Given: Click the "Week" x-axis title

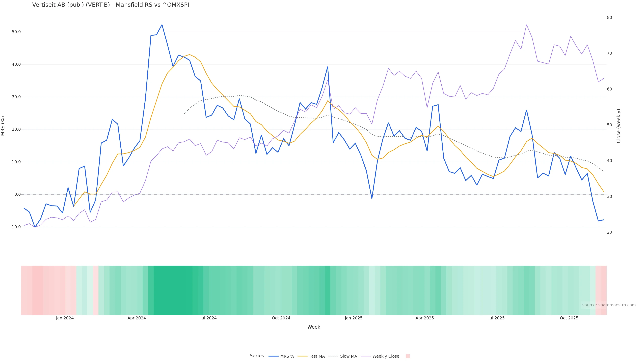Looking at the screenshot, I should click(313, 327).
